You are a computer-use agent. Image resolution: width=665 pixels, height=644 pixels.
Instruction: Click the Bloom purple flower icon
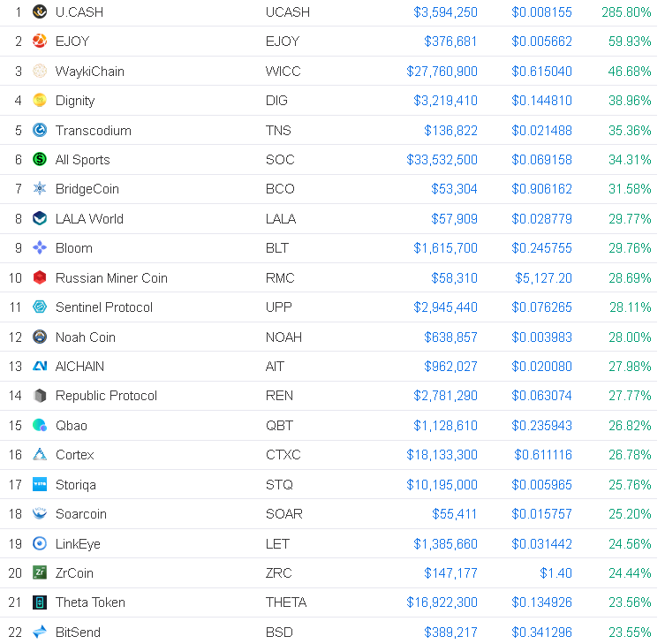click(x=40, y=247)
